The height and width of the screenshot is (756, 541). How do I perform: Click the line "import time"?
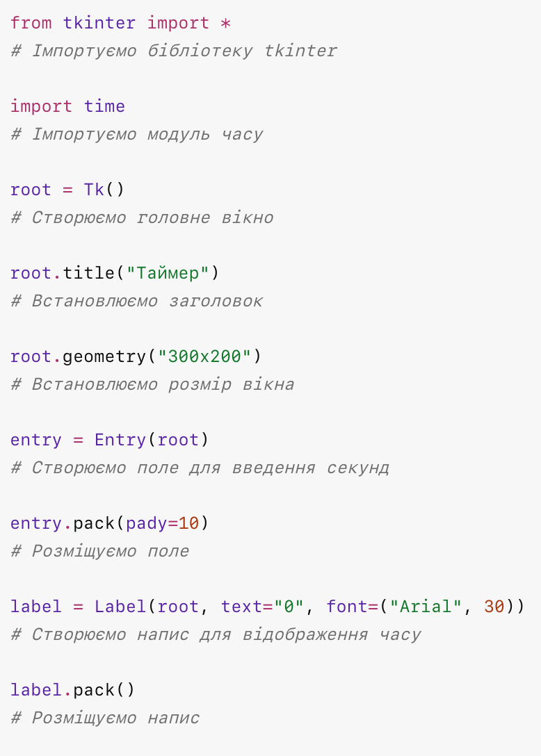67,106
